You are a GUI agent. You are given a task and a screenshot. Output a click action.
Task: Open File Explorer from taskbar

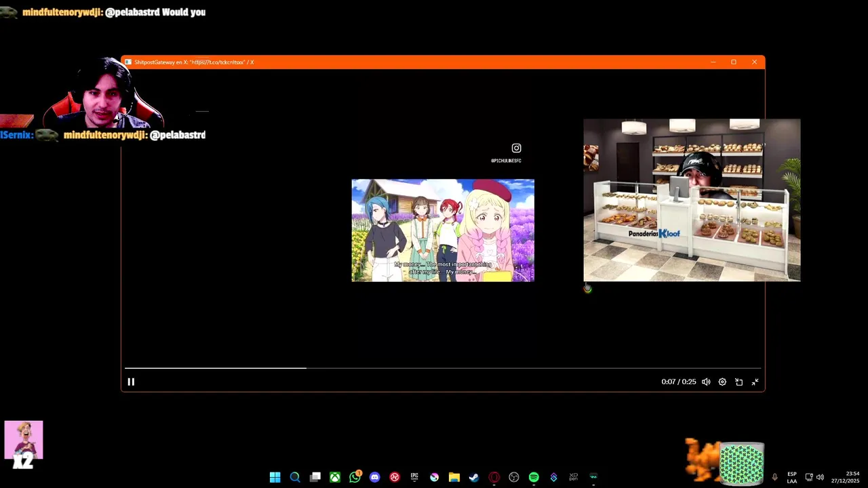(x=454, y=477)
